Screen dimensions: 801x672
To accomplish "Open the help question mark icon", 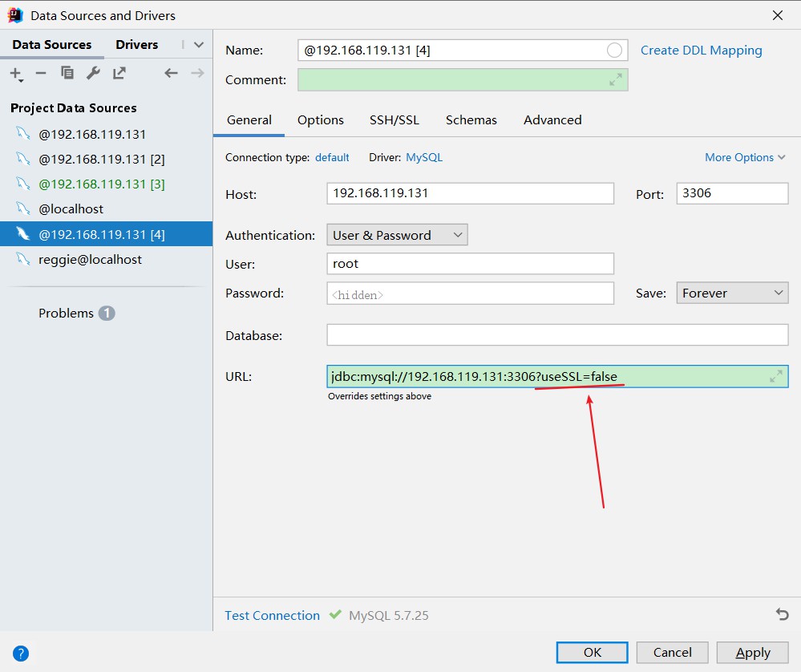I will [21, 653].
